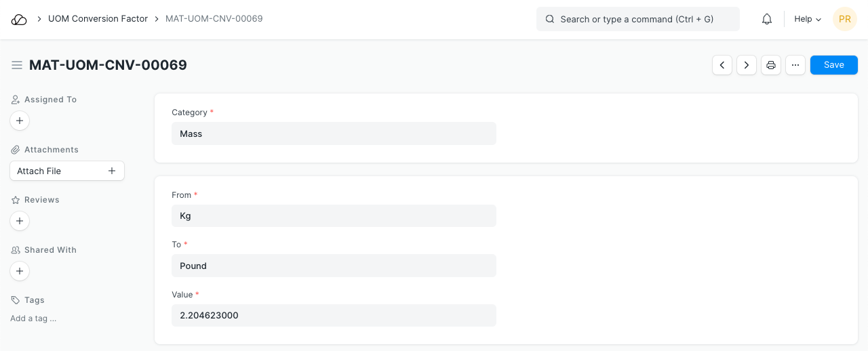Open the Category link field showing Mass
868x351 pixels.
click(x=334, y=133)
